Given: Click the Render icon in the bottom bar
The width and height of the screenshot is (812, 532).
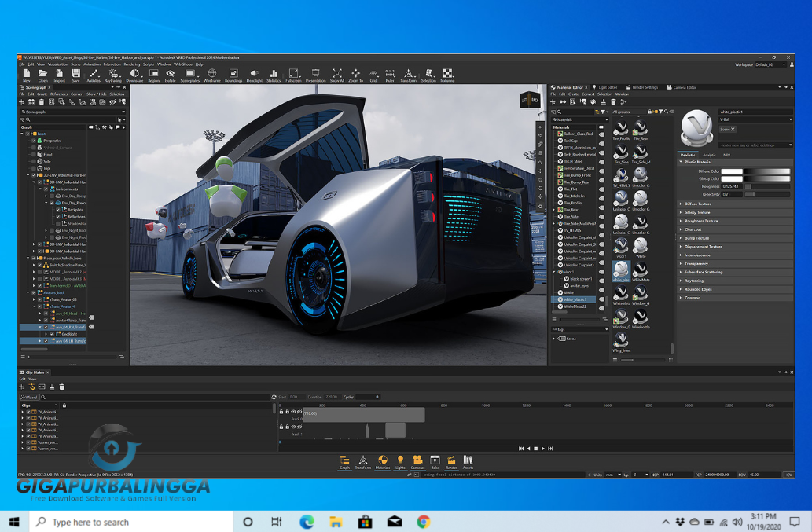Looking at the screenshot, I should (451, 459).
